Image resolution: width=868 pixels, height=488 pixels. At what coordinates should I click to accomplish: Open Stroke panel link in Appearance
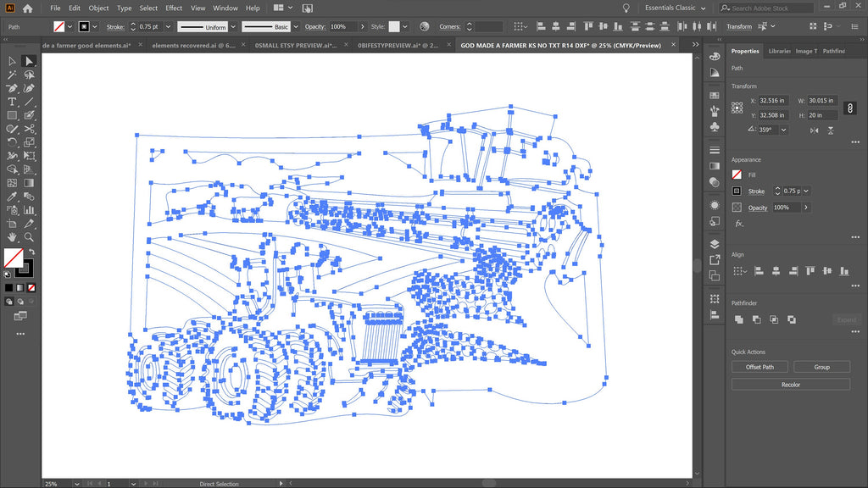[756, 191]
